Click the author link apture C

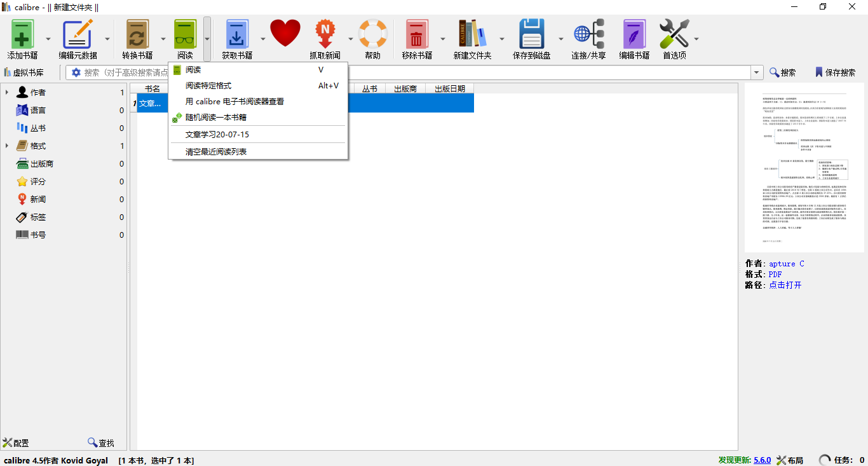pyautogui.click(x=787, y=264)
